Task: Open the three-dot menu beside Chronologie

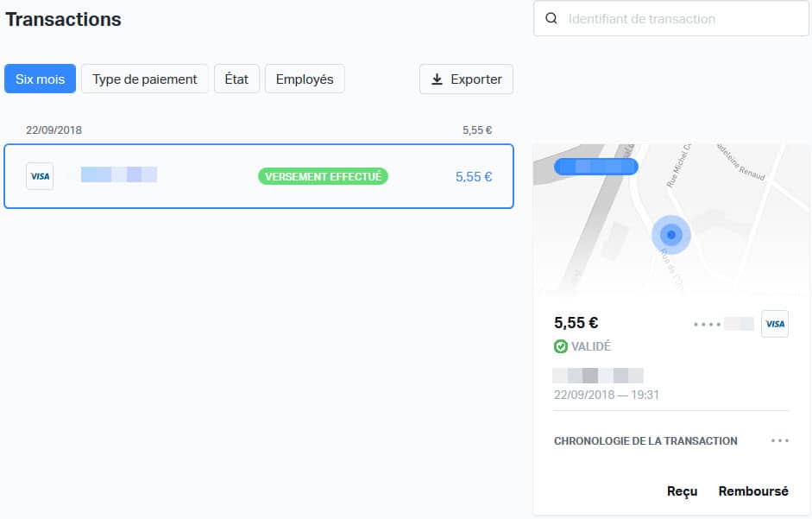Action: coord(780,440)
